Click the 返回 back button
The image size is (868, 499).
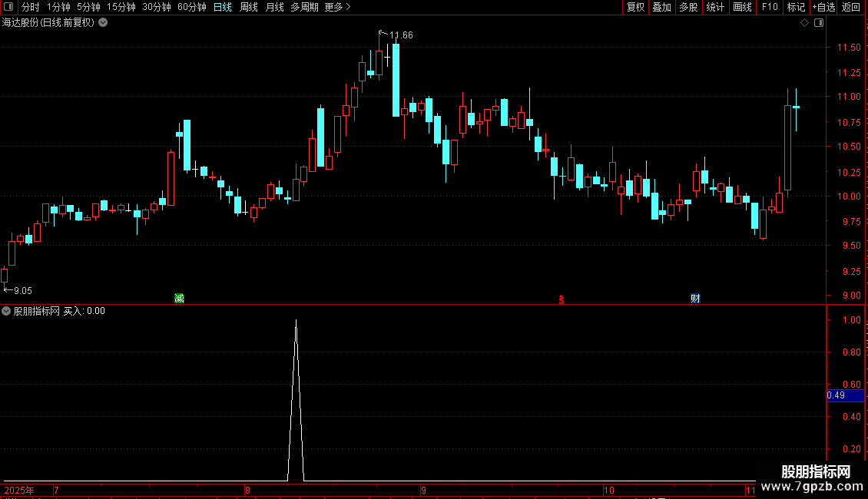851,7
